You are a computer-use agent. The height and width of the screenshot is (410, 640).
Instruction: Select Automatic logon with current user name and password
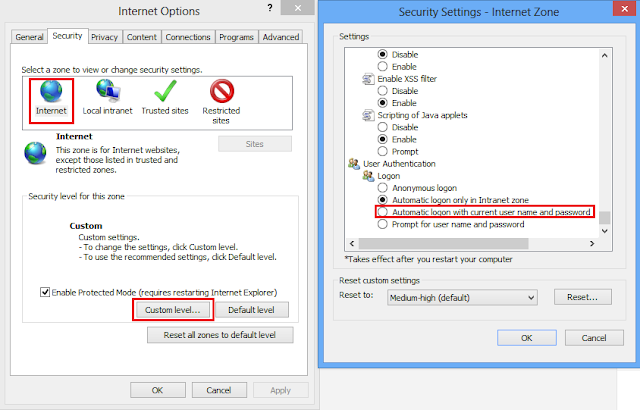click(x=382, y=212)
